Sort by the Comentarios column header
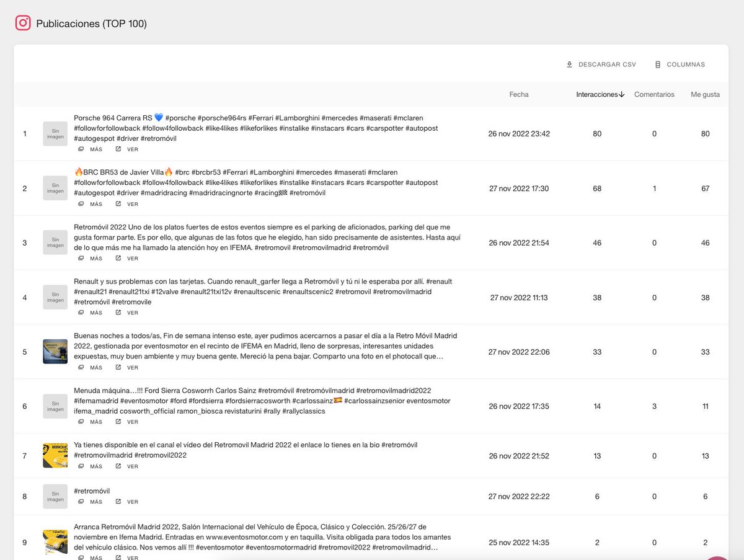 click(x=654, y=95)
